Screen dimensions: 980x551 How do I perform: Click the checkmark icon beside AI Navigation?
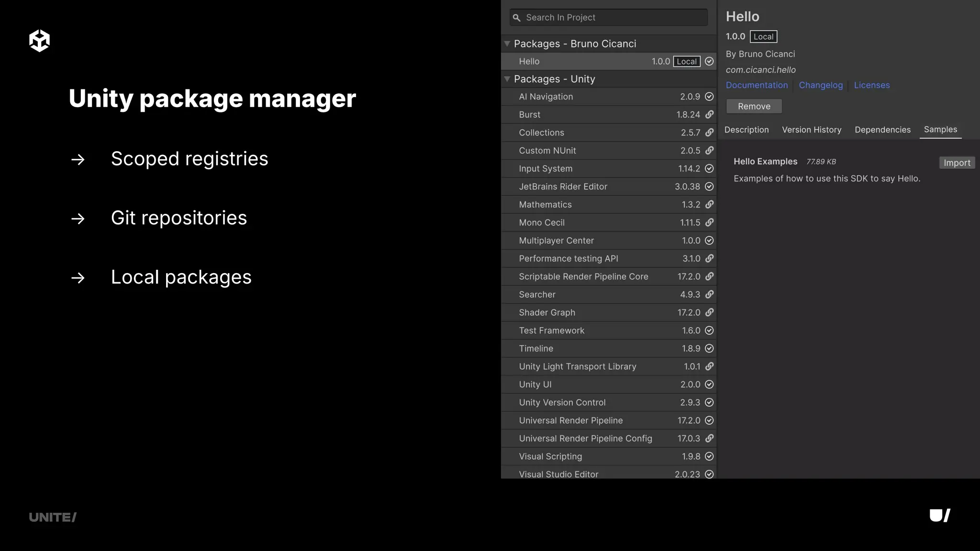coord(709,97)
